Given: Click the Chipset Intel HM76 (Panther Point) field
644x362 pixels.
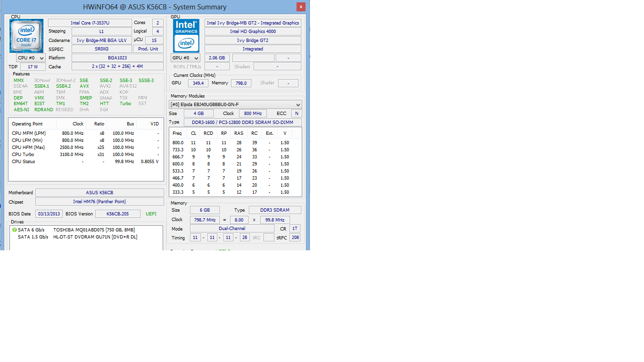Looking at the screenshot, I should (x=99, y=202).
